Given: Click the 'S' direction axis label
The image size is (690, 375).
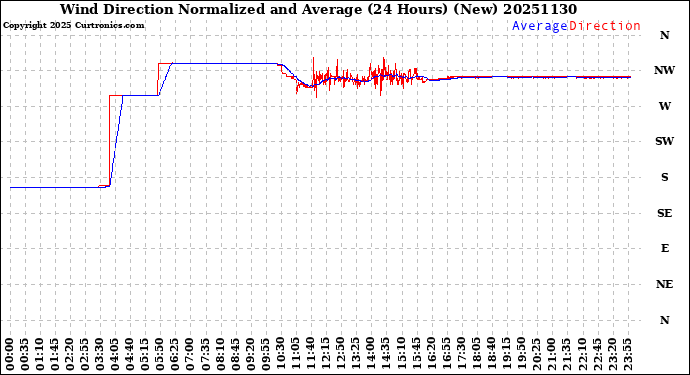Looking at the screenshot, I should tap(664, 177).
